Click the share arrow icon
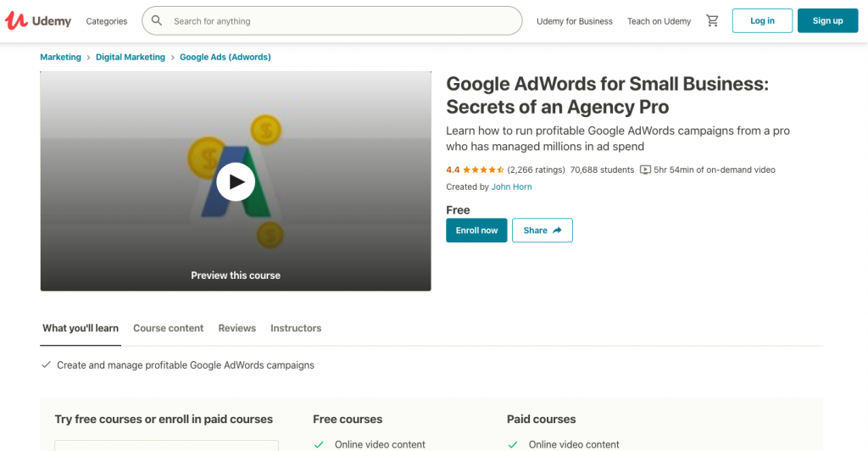 557,231
